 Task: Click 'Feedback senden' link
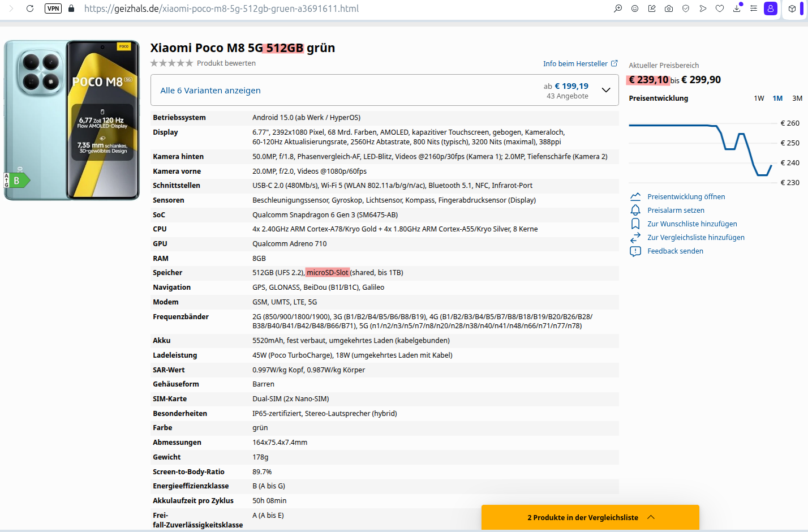coord(675,251)
